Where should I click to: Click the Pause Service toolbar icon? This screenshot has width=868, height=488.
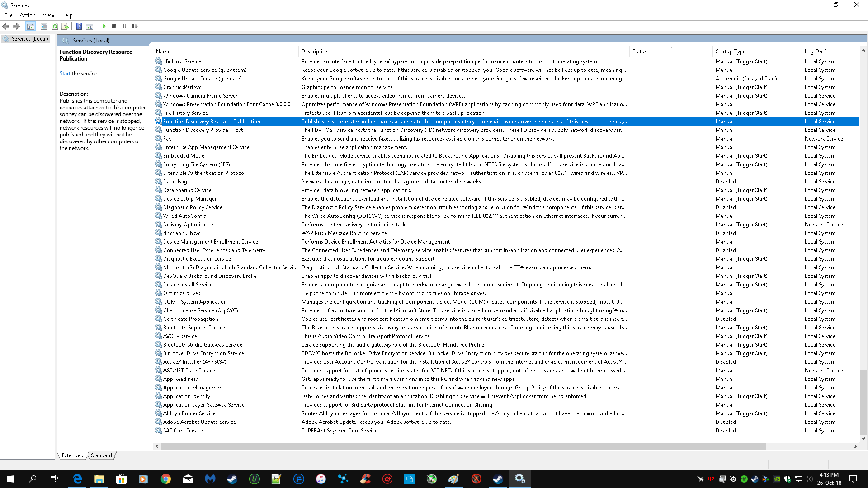(x=124, y=26)
